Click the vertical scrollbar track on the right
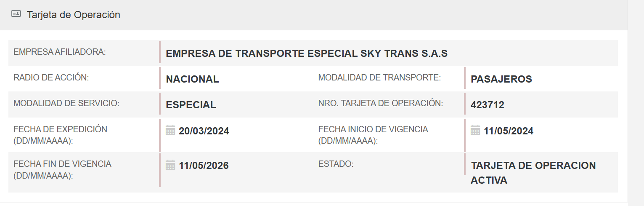 point(636,105)
